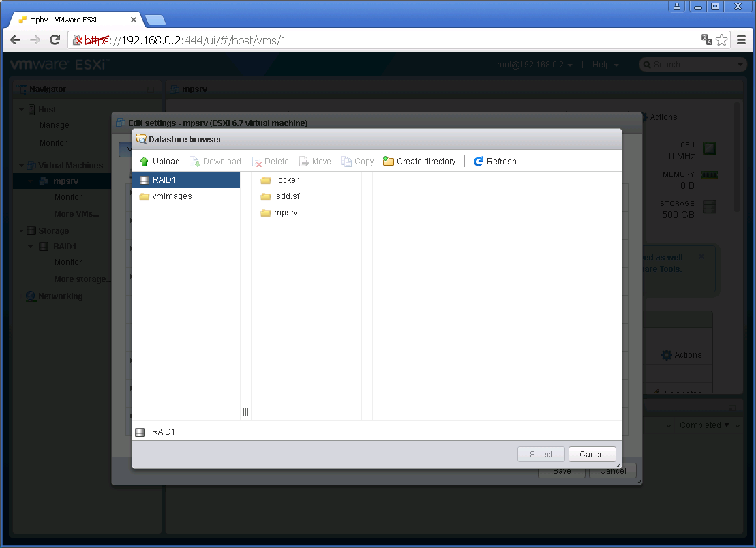Dismiss the VMware Tools notification banner
Screen dimensions: 756x548
tap(701, 256)
